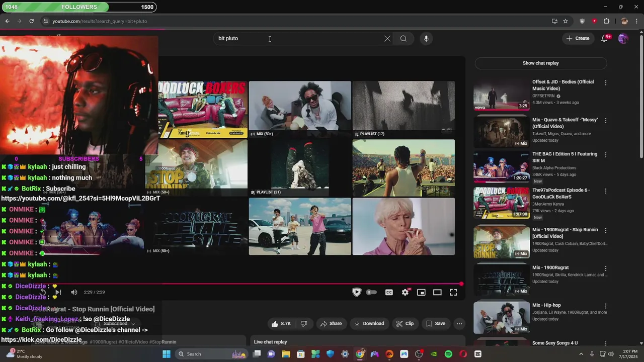The width and height of the screenshot is (644, 362).
Task: Click the browser address bar URL
Action: 100,21
